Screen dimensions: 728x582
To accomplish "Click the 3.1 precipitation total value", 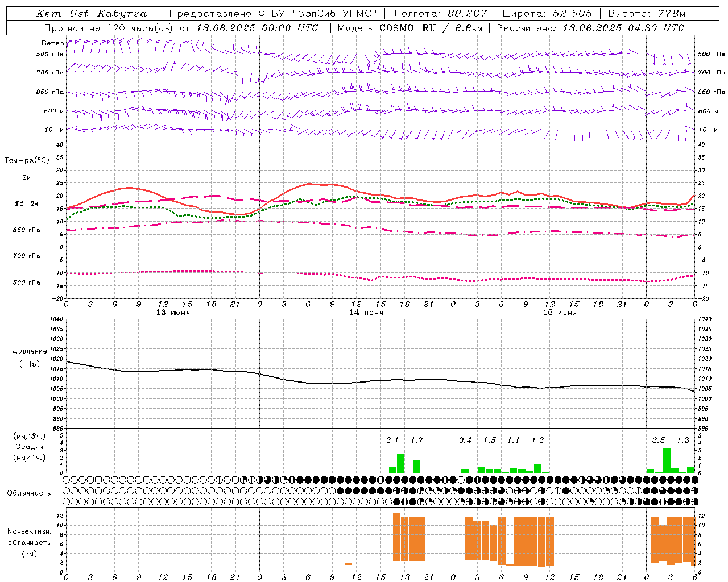I will (x=392, y=440).
